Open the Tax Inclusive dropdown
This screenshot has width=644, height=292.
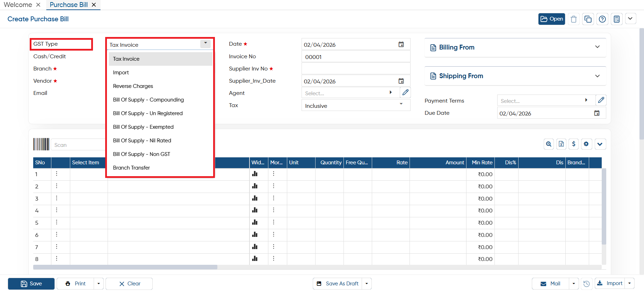click(356, 105)
